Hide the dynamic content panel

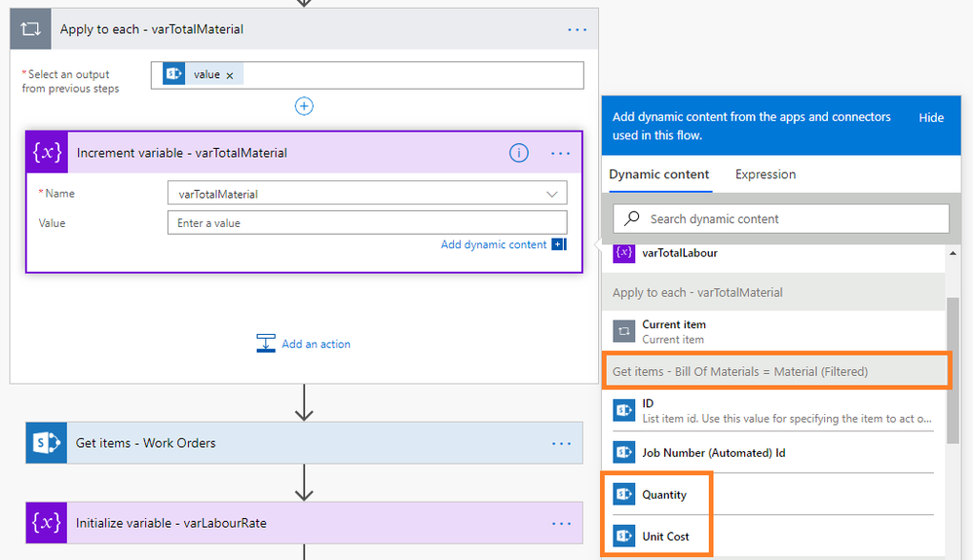(931, 118)
